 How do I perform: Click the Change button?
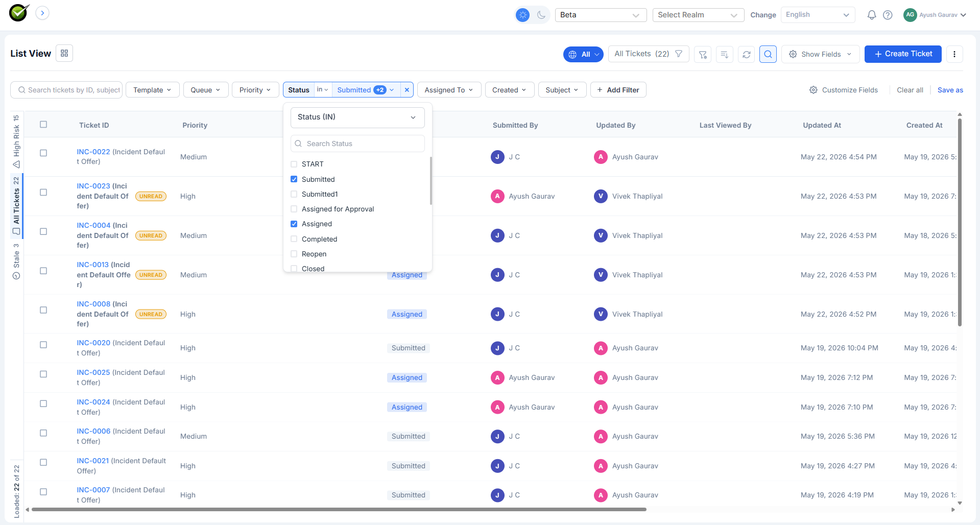click(x=763, y=15)
